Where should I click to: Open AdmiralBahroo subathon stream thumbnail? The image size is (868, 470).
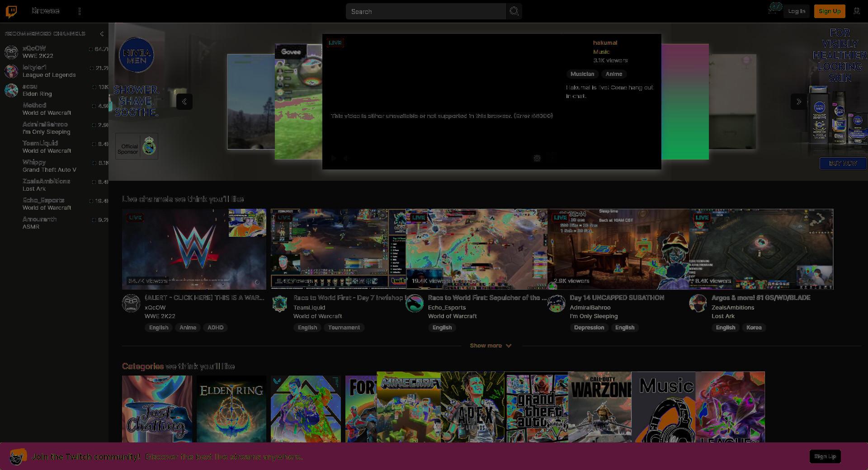(618, 249)
